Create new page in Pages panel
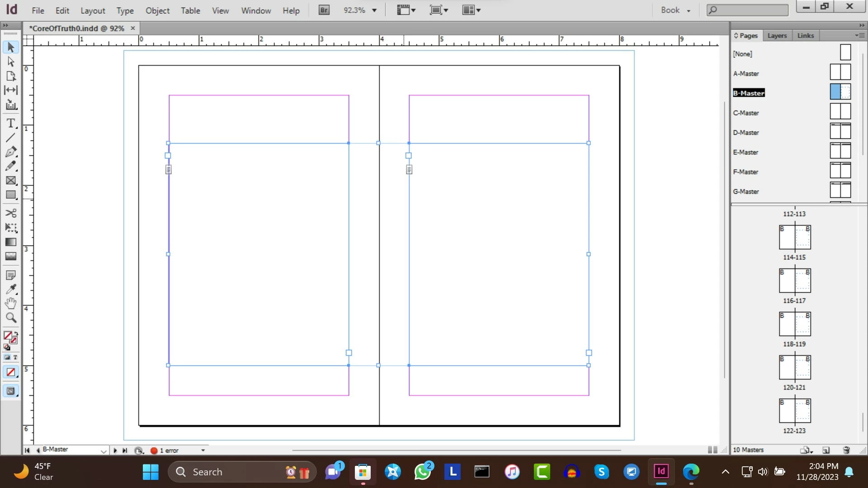Screen dimensions: 868x488 pyautogui.click(x=826, y=450)
